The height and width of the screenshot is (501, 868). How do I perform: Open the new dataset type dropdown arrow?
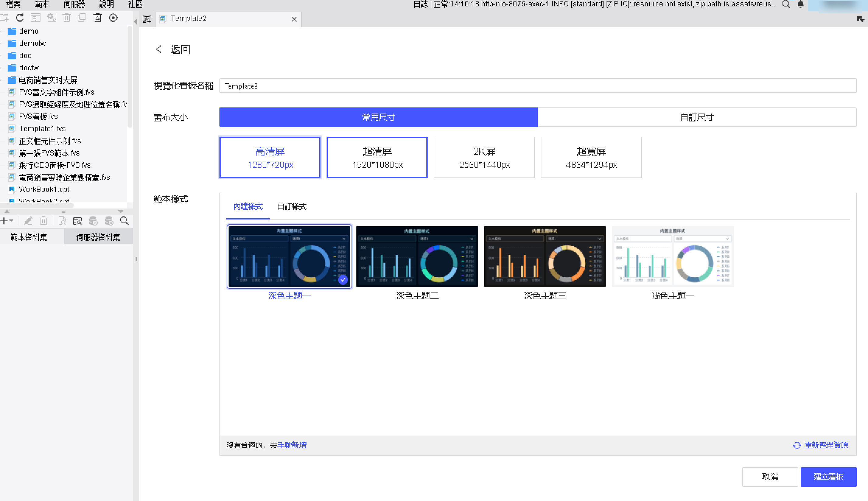(x=11, y=221)
